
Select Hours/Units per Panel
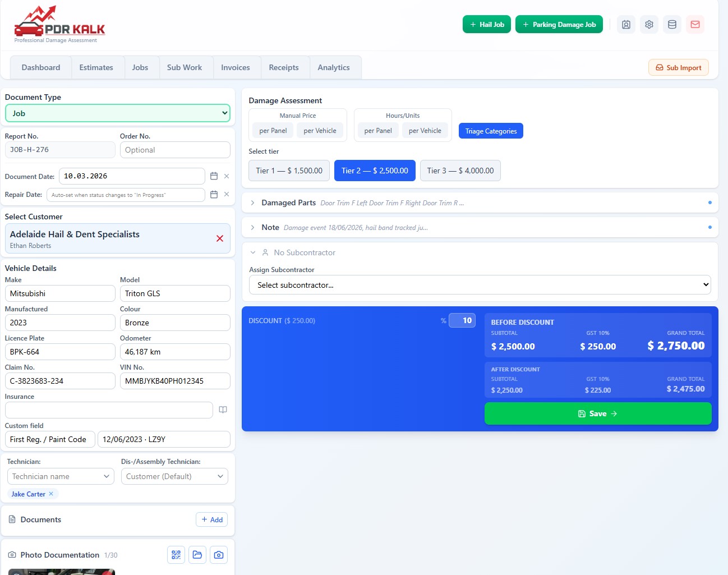click(378, 131)
